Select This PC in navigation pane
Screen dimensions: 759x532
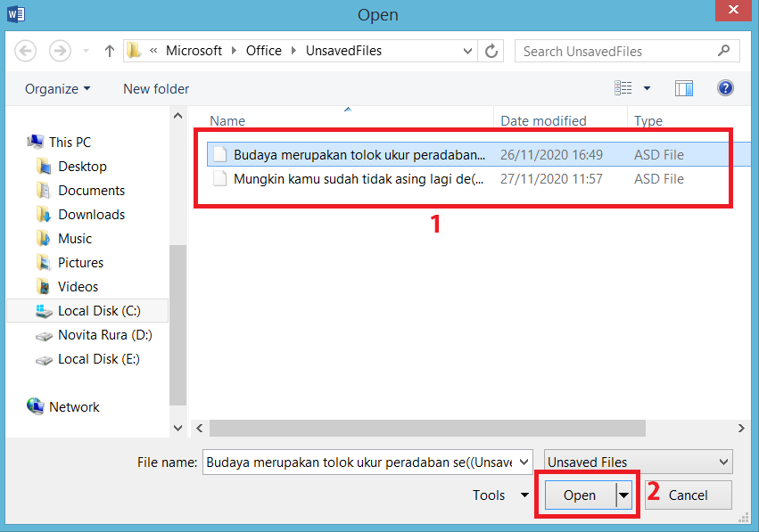pyautogui.click(x=59, y=143)
